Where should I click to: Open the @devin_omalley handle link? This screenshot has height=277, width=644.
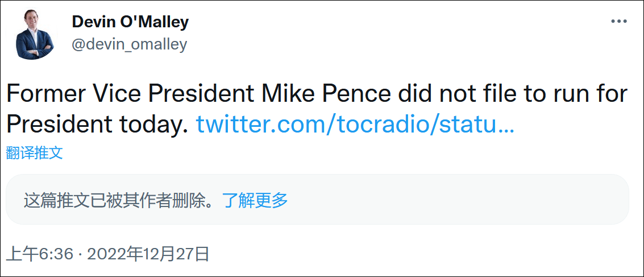pos(129,44)
